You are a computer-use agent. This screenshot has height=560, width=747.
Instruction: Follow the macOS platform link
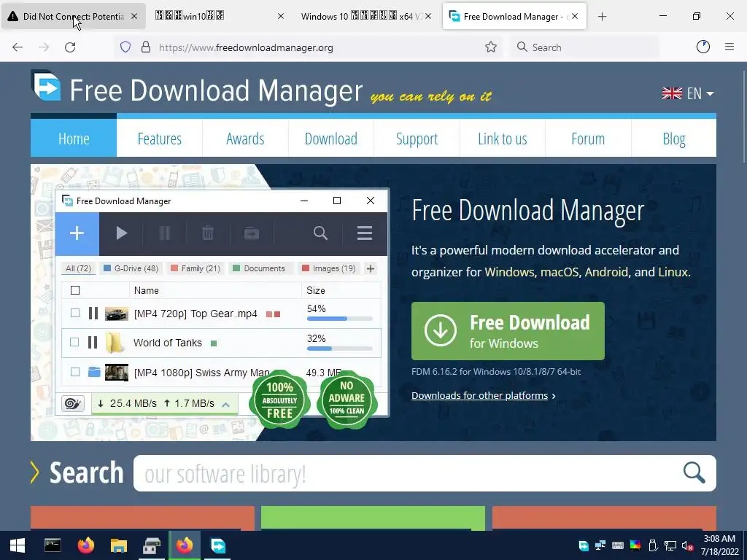[x=560, y=272]
